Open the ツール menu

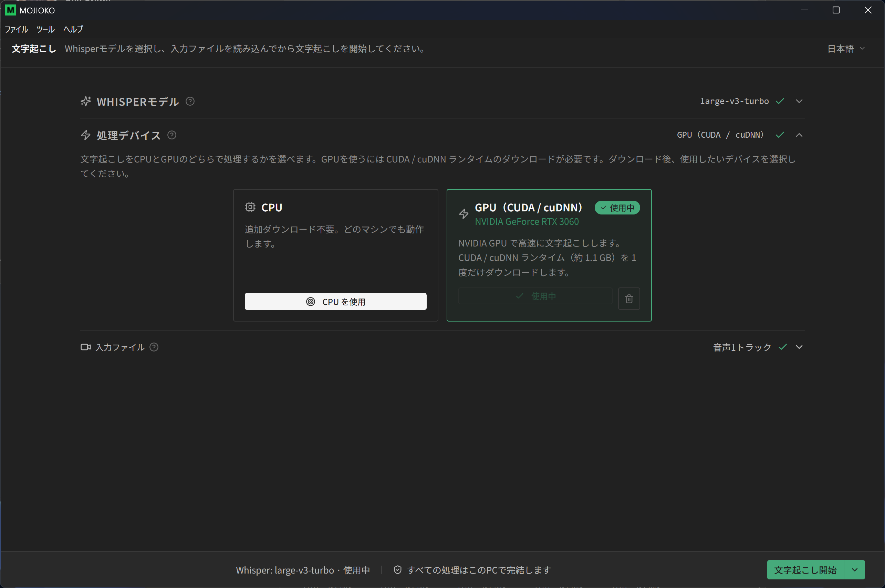[x=45, y=29]
